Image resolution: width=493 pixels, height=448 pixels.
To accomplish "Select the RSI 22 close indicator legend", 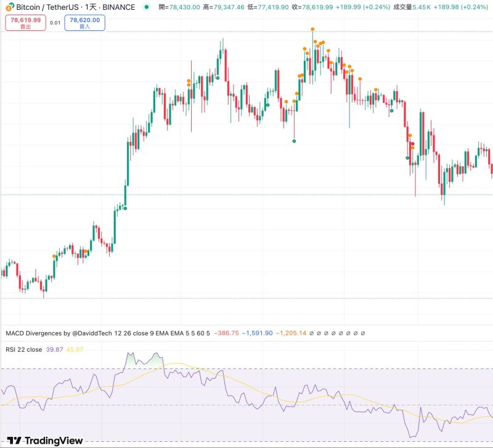I will [23, 349].
